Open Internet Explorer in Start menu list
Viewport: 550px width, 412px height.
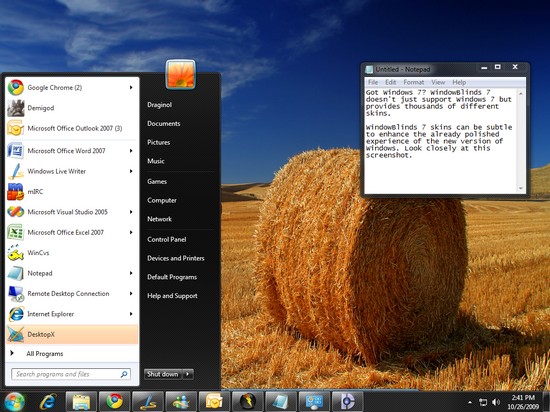[72, 314]
